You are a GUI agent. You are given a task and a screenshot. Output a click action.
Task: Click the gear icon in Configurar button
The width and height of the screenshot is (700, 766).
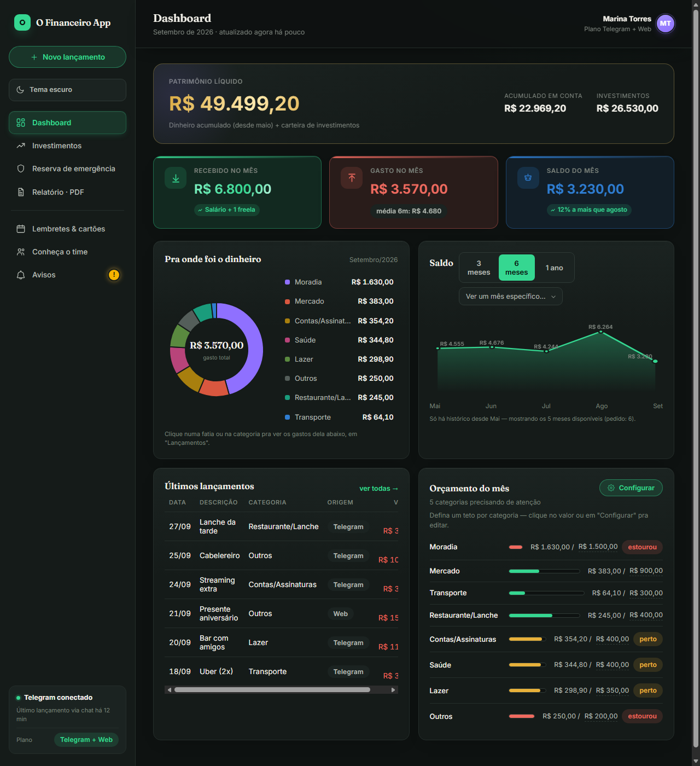pyautogui.click(x=611, y=488)
